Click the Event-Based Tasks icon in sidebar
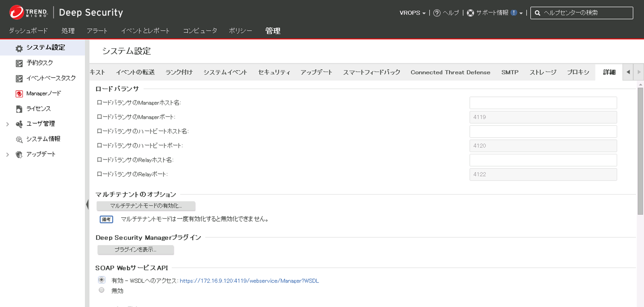Viewport: 644px width, 307px height. click(x=19, y=78)
